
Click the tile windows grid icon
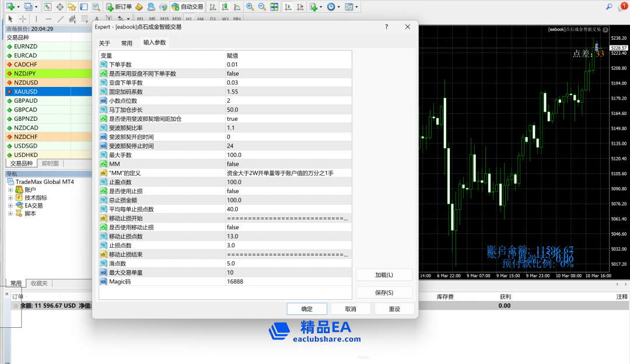pos(273,7)
